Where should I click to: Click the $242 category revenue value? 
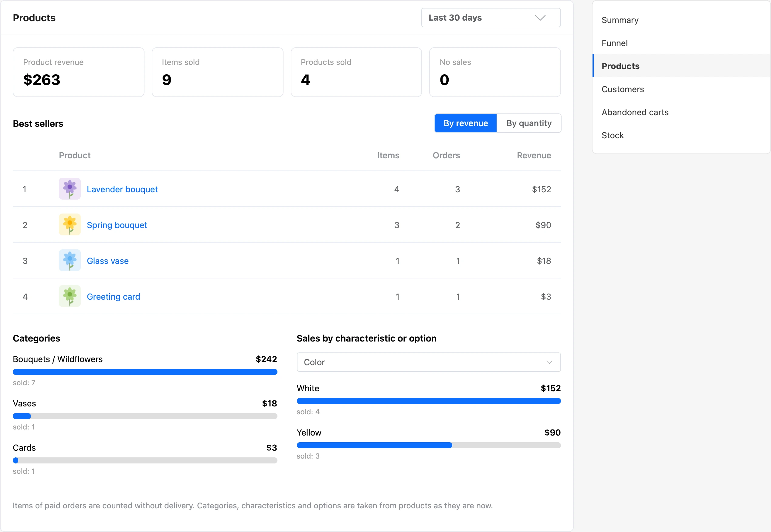tap(266, 359)
